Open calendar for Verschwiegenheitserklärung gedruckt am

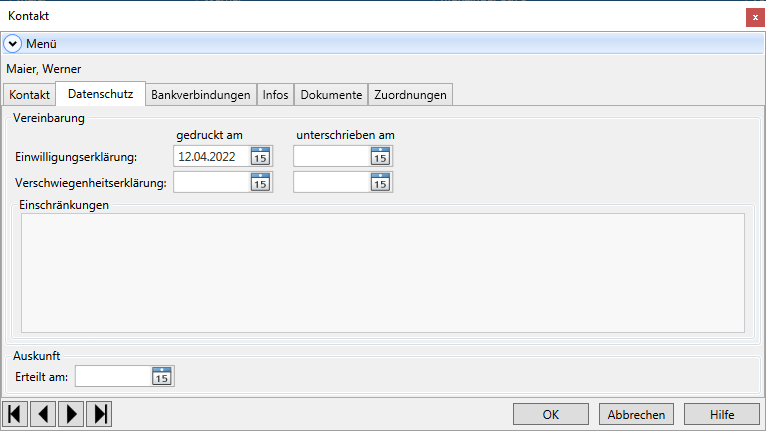pos(260,182)
